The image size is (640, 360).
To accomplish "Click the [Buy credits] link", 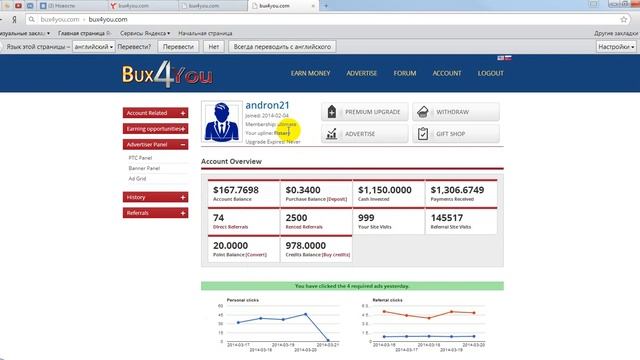I will (x=336, y=255).
